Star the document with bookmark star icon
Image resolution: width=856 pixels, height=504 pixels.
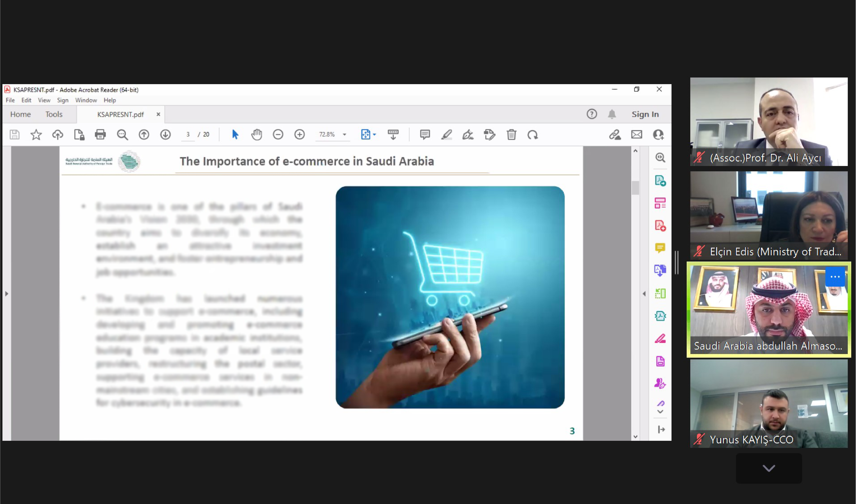point(36,135)
